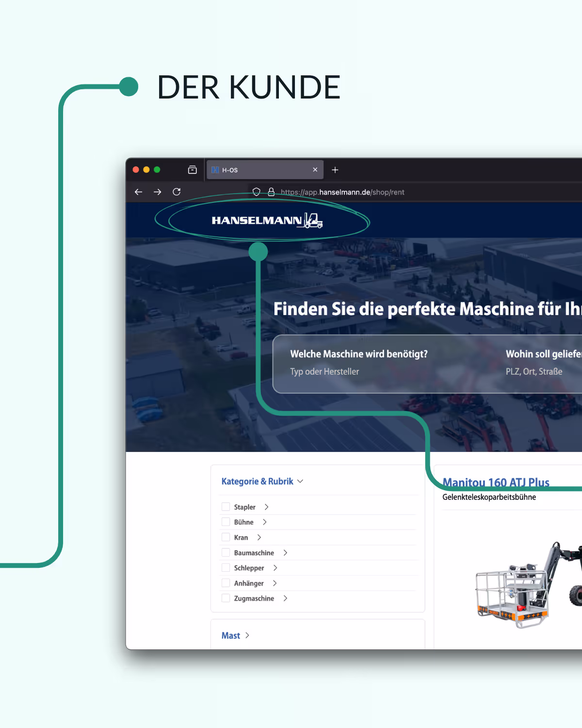Expand the Stapler category chevron
The width and height of the screenshot is (582, 728).
click(x=266, y=507)
